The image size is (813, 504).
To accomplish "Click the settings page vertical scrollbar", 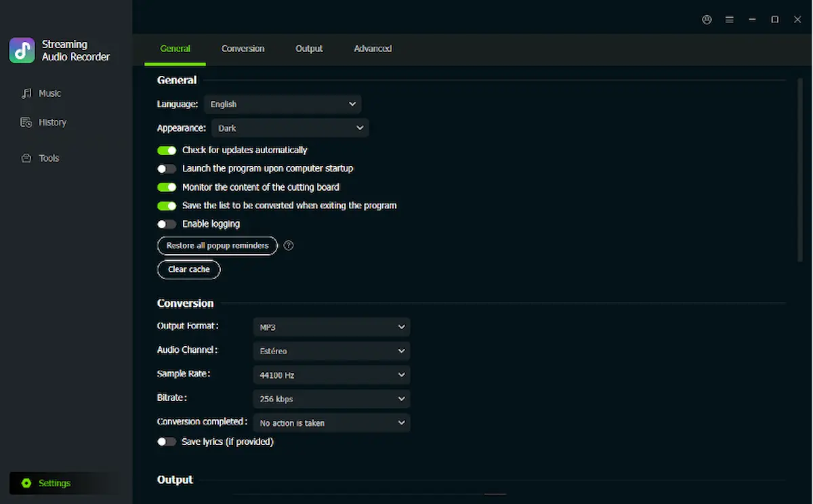I will 800,169.
